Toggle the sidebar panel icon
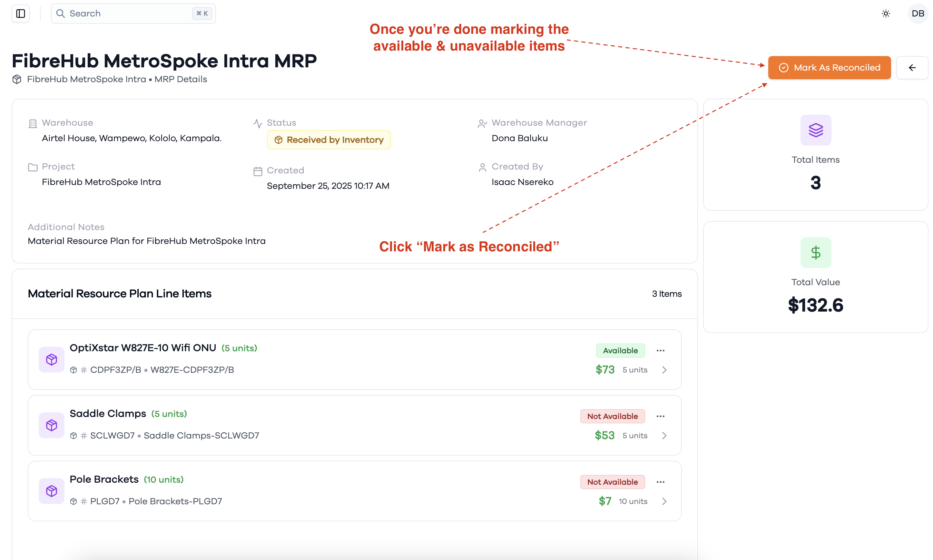Image resolution: width=933 pixels, height=560 pixels. [x=20, y=14]
